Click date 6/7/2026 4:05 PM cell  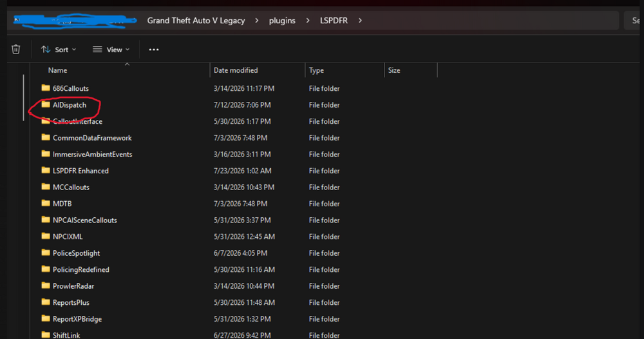[241, 253]
